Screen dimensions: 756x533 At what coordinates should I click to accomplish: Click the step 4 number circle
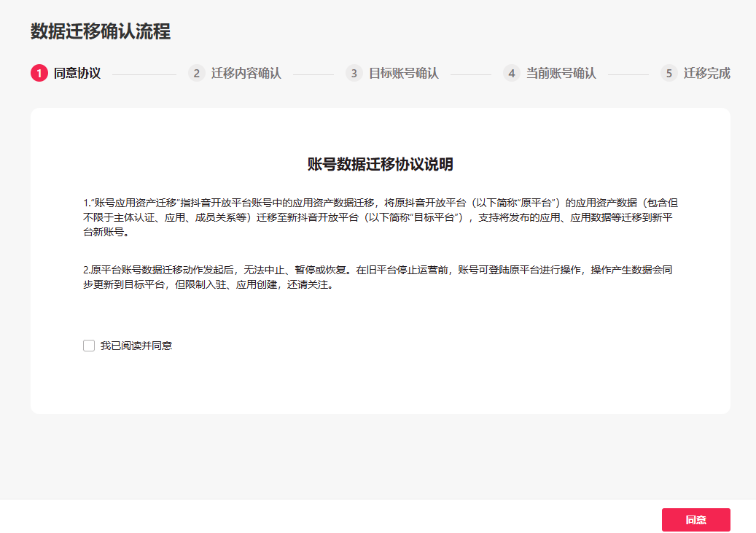click(511, 73)
